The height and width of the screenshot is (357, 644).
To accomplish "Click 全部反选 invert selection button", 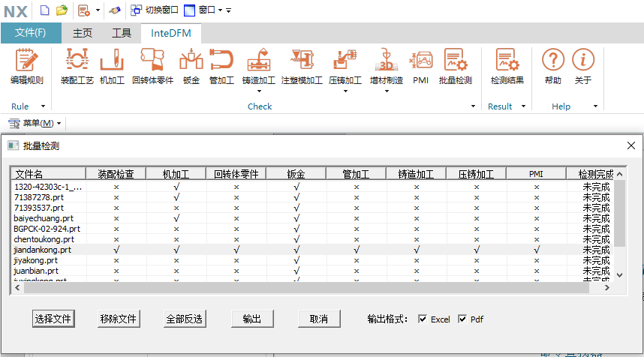I will click(185, 319).
